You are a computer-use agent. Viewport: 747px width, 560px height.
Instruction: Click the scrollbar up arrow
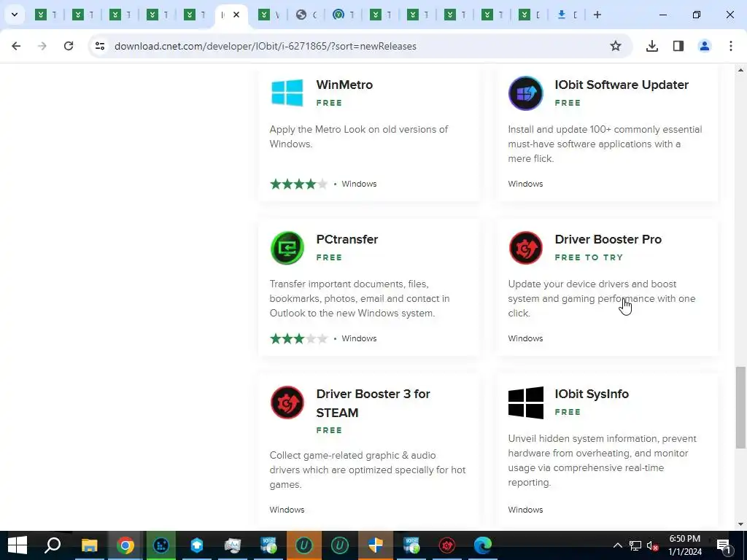[x=740, y=71]
